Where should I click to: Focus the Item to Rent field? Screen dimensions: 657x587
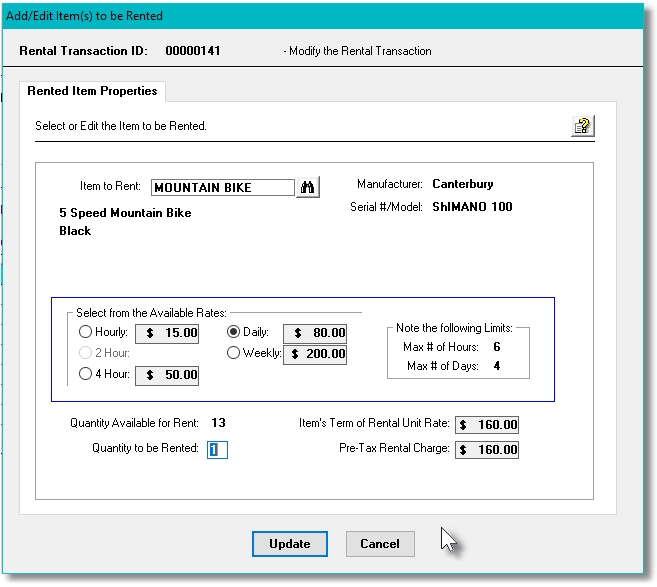tap(222, 187)
